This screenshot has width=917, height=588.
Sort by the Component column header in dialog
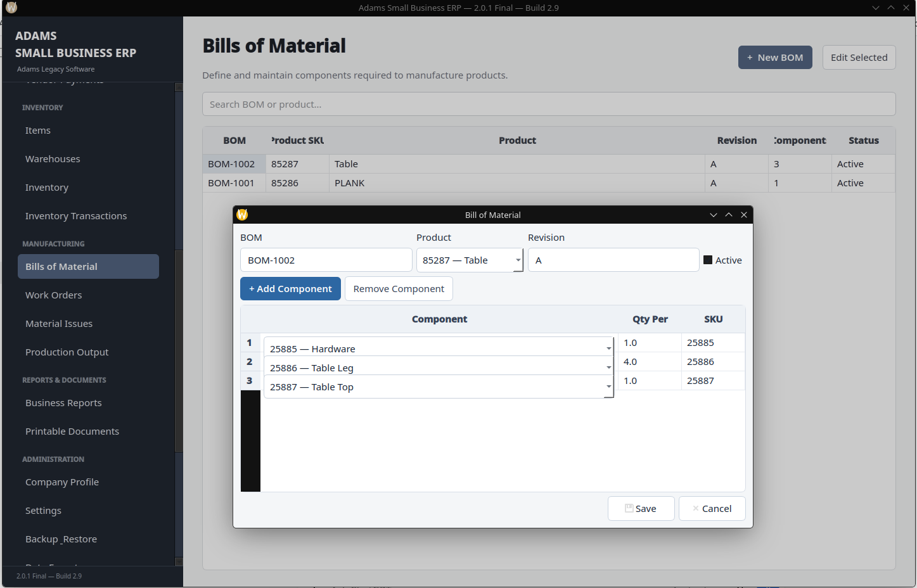coord(439,319)
